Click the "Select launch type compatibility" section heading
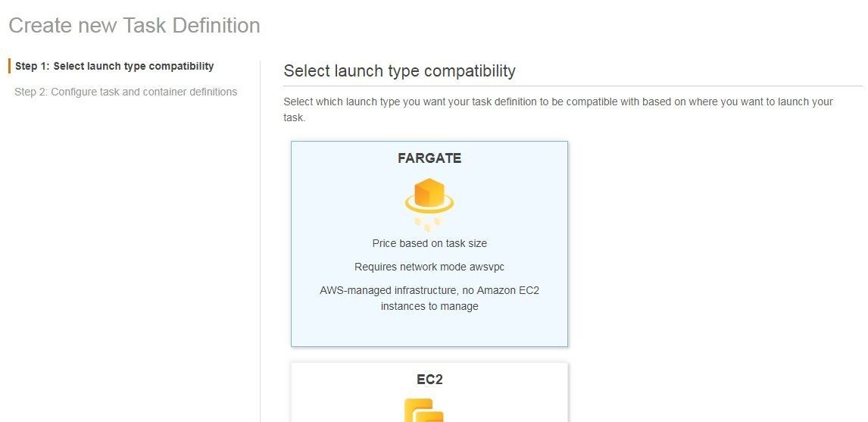Viewport: 868px width, 422px height. [400, 71]
